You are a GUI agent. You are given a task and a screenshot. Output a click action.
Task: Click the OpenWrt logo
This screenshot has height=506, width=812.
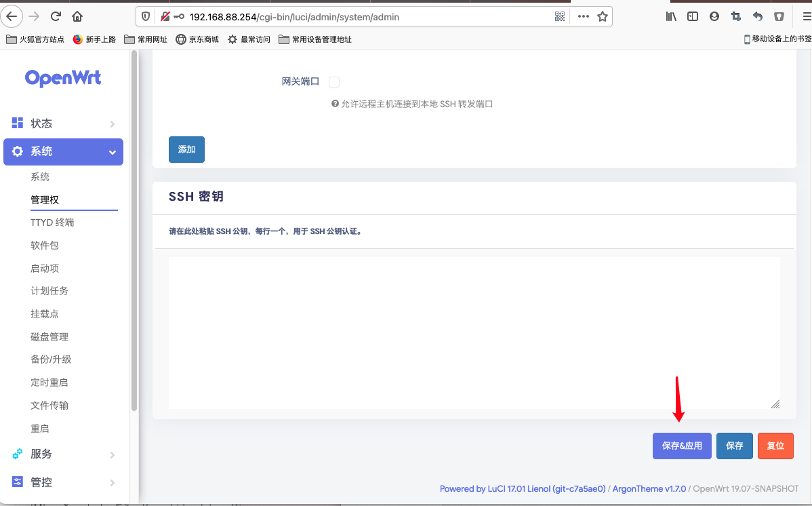pos(63,78)
